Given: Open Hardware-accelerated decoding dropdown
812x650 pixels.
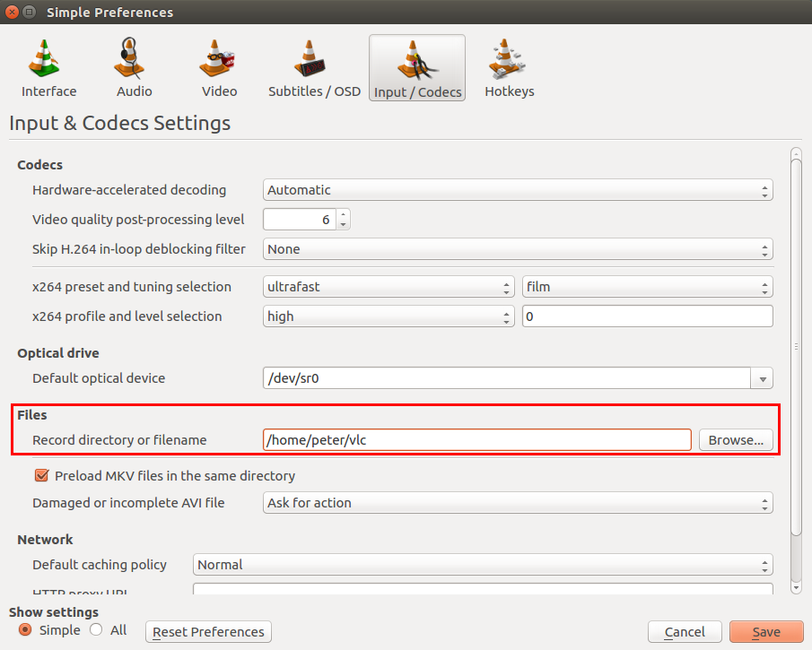Looking at the screenshot, I should [518, 190].
